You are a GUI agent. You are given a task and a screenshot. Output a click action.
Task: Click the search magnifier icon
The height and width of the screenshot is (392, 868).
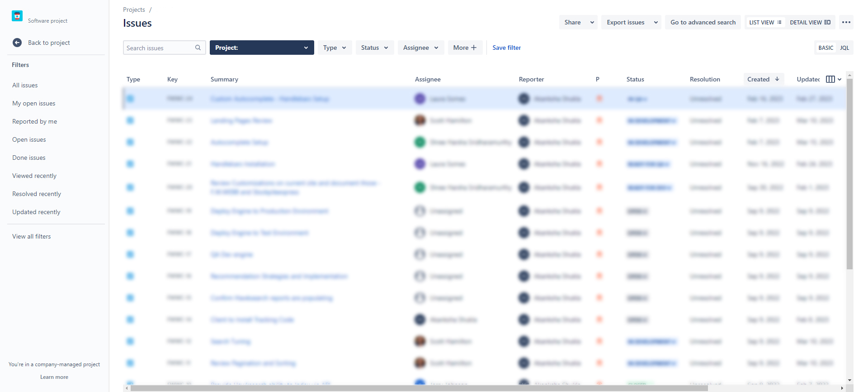point(198,48)
